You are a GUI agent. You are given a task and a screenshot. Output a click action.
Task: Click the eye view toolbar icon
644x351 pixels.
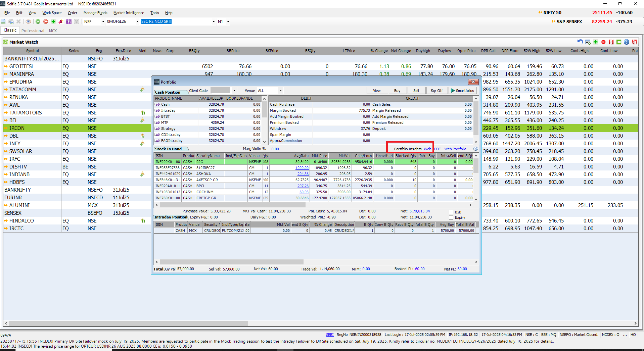point(28,21)
